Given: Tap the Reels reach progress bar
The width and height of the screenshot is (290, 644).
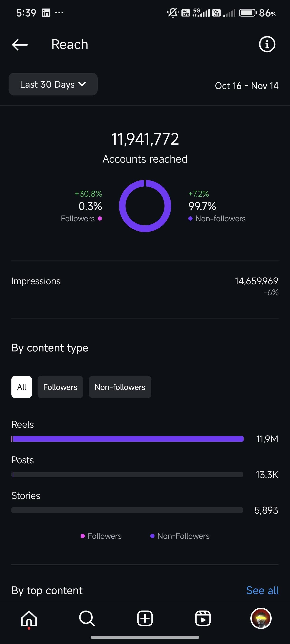Looking at the screenshot, I should coord(127,439).
